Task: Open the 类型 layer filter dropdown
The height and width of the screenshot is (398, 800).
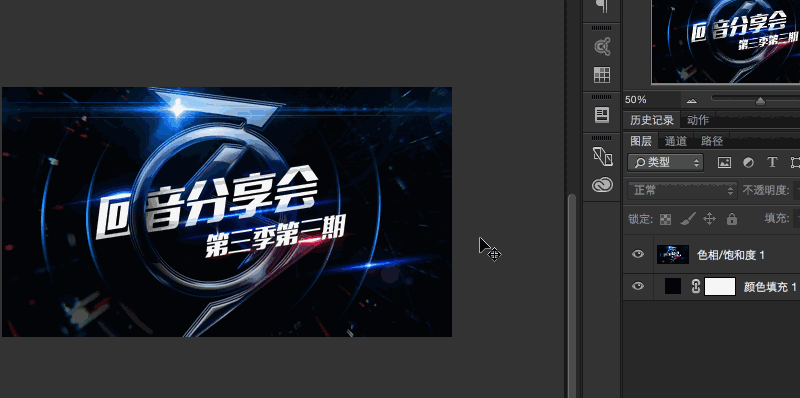Action: click(665, 163)
